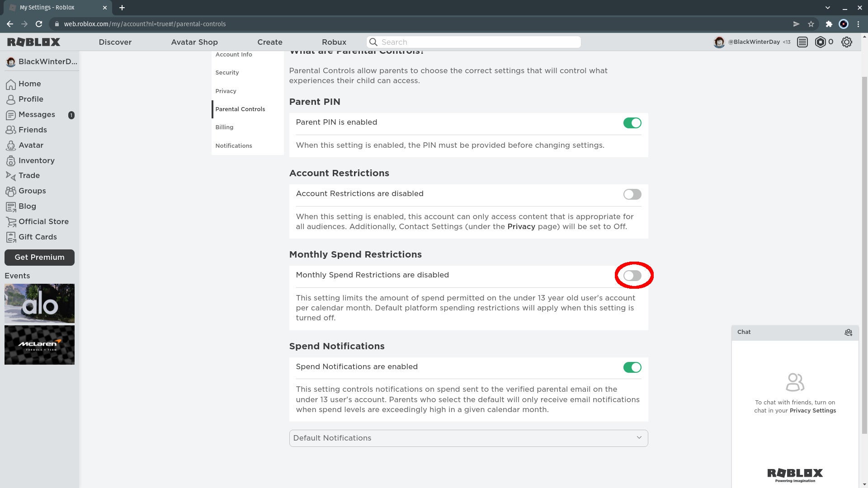The height and width of the screenshot is (488, 868).
Task: Open the browser extensions puzzle icon
Action: pos(829,24)
